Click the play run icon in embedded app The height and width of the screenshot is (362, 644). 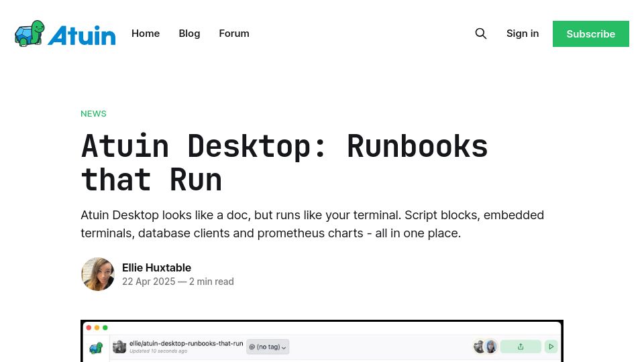(x=551, y=347)
